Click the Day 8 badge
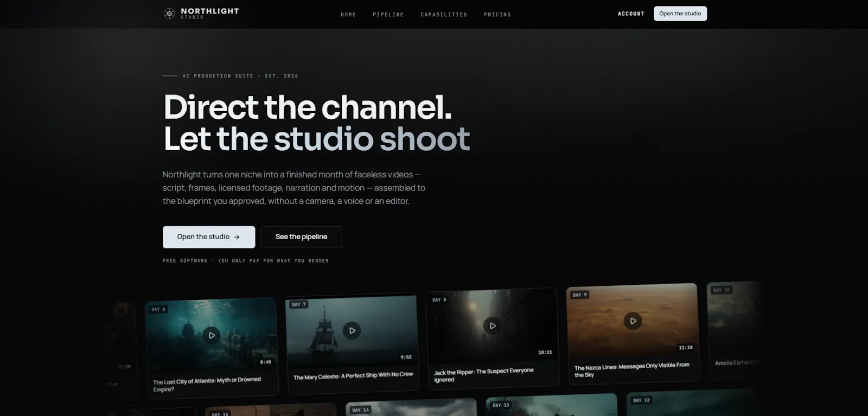This screenshot has height=416, width=868. click(439, 300)
